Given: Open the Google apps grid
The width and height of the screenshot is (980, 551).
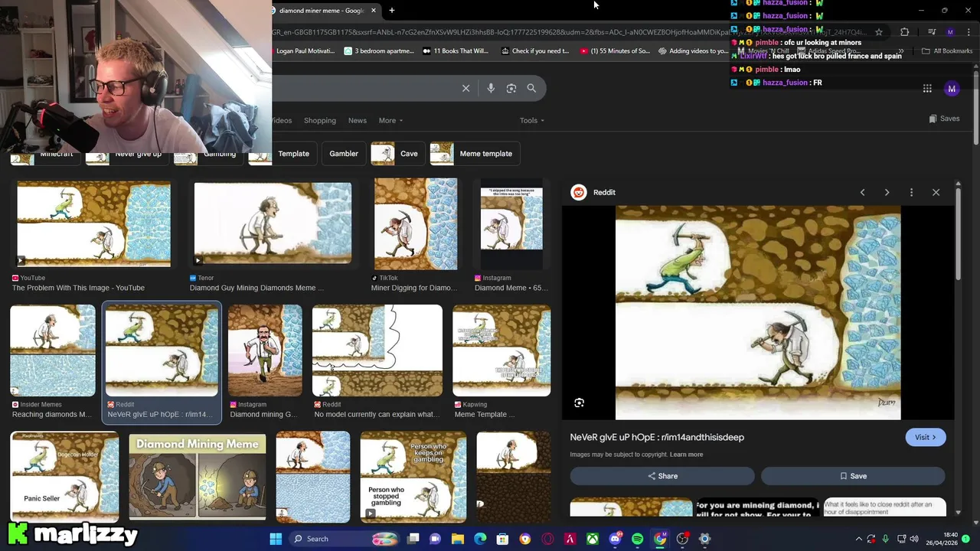Looking at the screenshot, I should click(927, 89).
